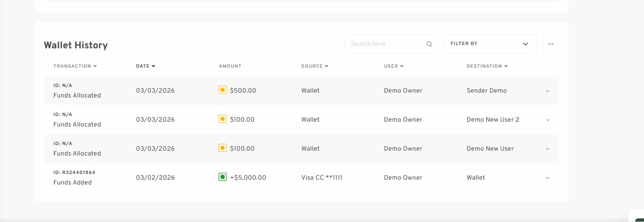The width and height of the screenshot is (644, 222).
Task: Click green status icon beside +$5,000.00
Action: coord(222,177)
